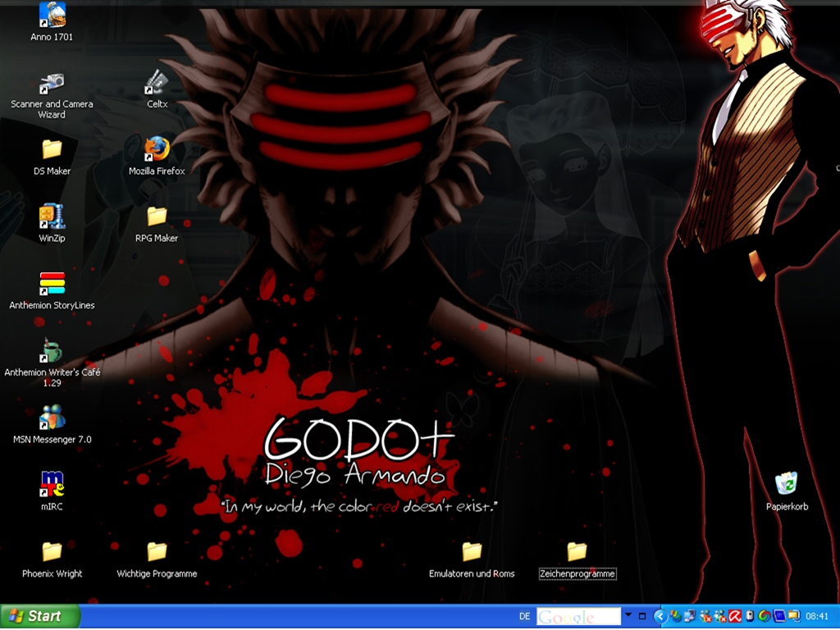The image size is (840, 630).
Task: Click the Mozilla Firefox desktop icon
Action: coord(157,157)
